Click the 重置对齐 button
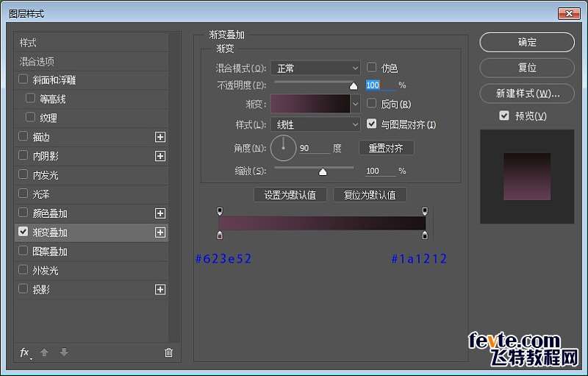 [x=387, y=148]
